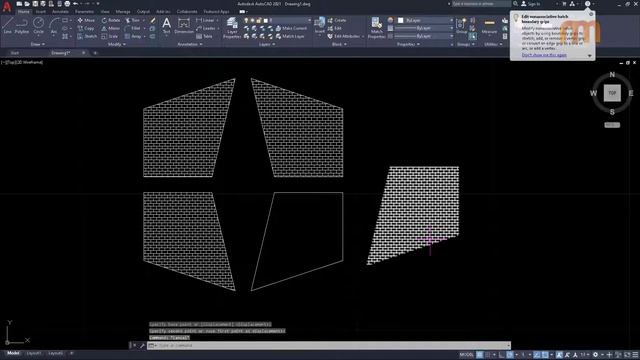
Task: Select the Line drawing tool
Action: 7,25
